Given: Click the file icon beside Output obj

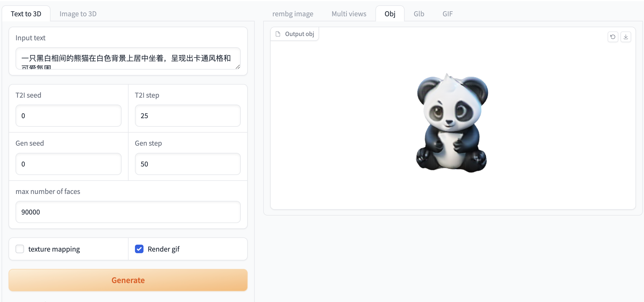Looking at the screenshot, I should pos(278,34).
